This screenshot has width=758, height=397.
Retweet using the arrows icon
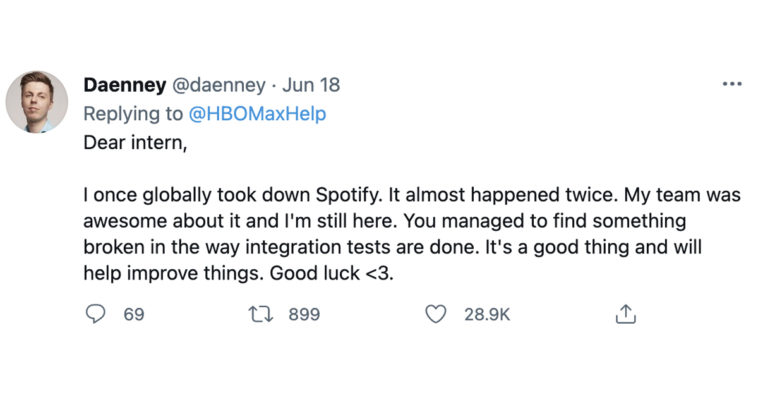[261, 314]
